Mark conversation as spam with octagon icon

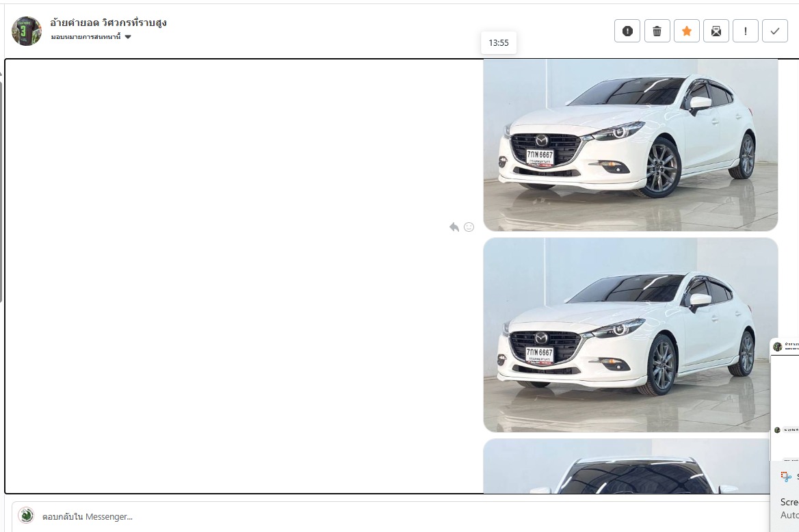tap(627, 31)
